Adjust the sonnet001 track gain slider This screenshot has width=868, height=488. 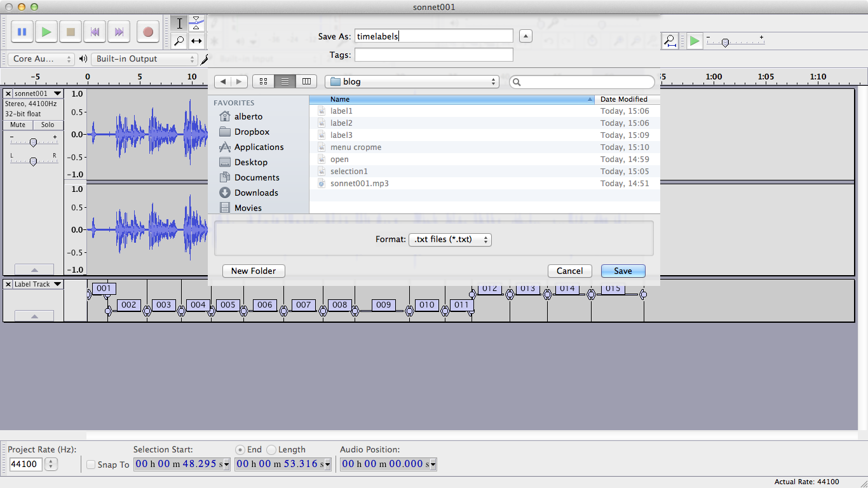click(x=33, y=143)
